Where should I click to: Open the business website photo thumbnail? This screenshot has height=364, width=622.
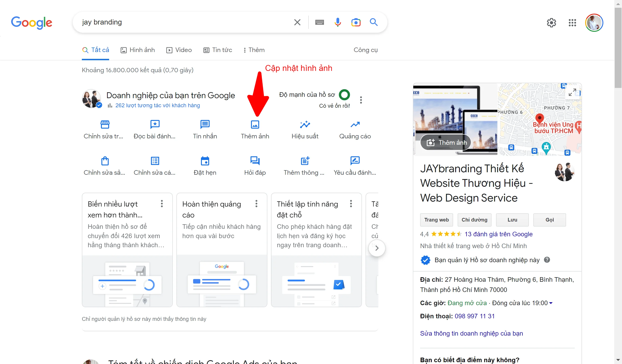[x=455, y=119]
